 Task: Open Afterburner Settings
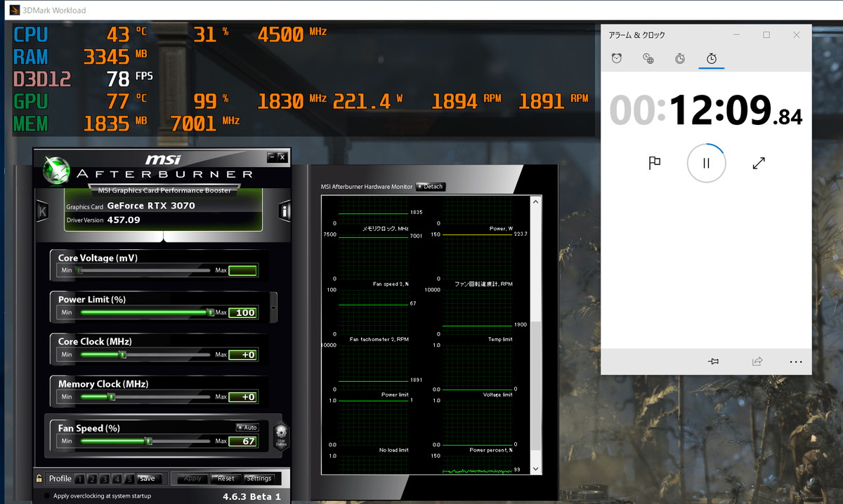[x=259, y=479]
